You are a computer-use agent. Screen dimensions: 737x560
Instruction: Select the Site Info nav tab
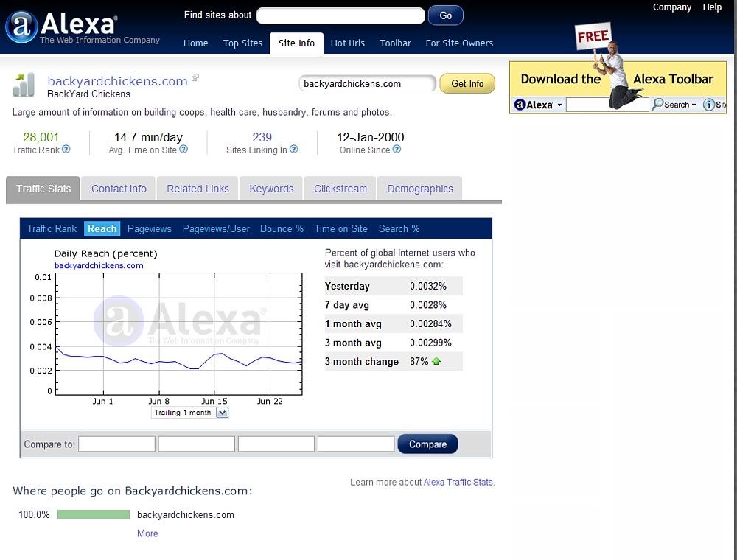point(296,43)
